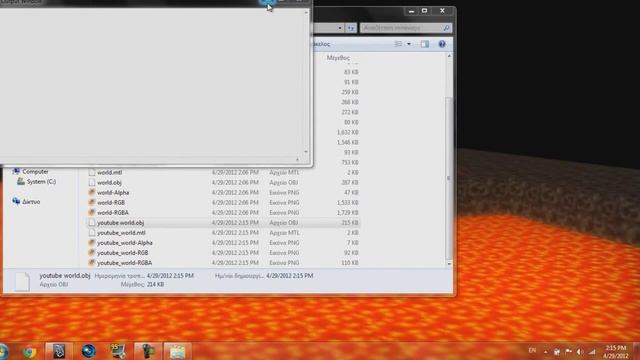The height and width of the screenshot is (360, 640).
Task: Open the view options dropdown arrow
Action: 409,44
